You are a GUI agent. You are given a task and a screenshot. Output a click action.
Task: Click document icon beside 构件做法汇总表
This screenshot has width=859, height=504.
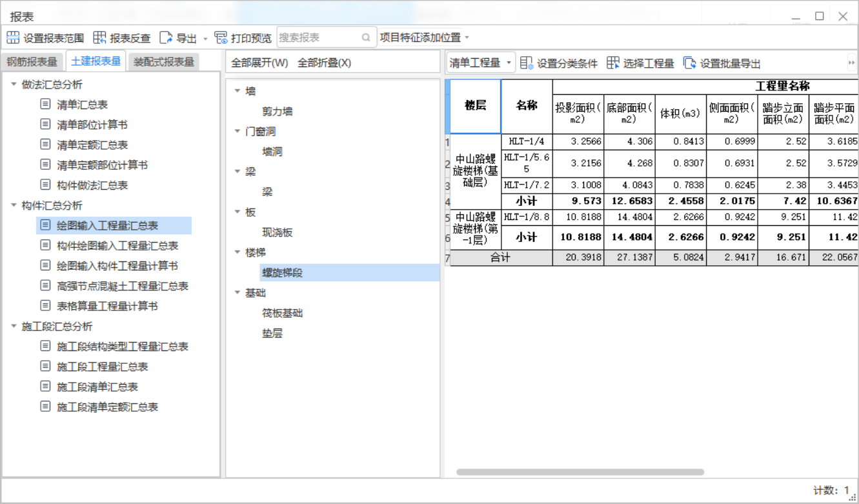(45, 185)
